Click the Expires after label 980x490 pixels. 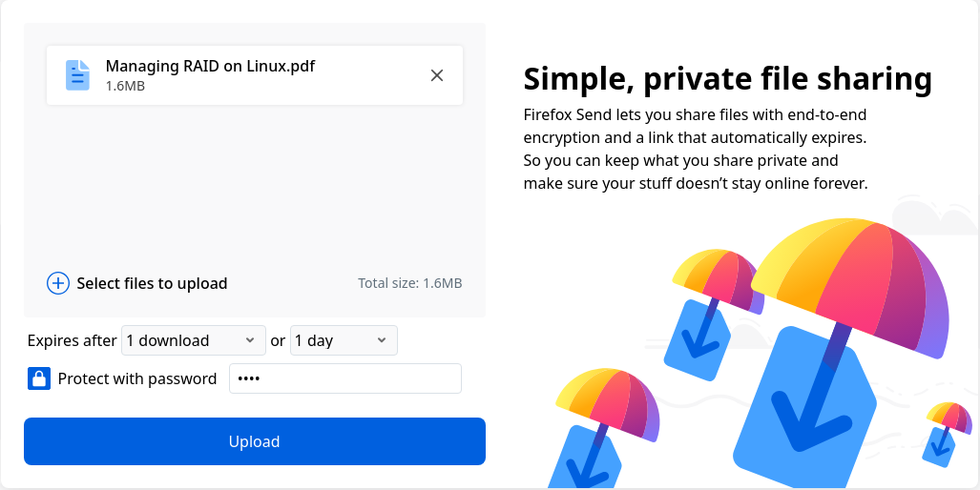pyautogui.click(x=73, y=340)
